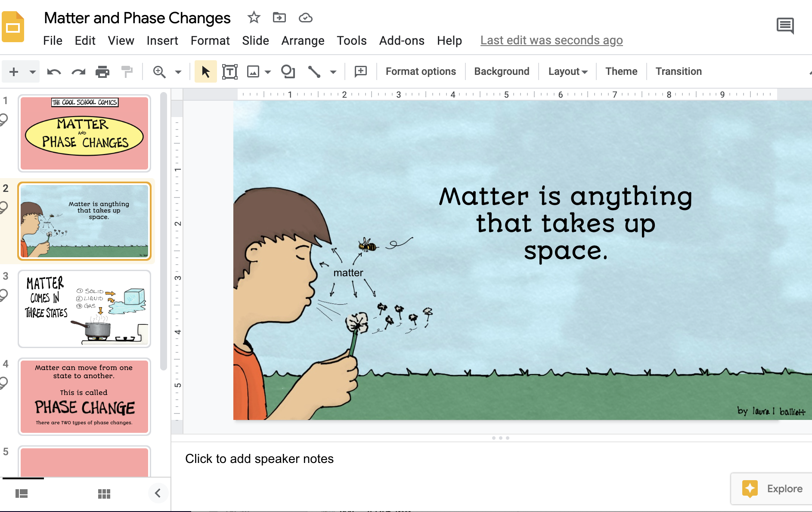Viewport: 812px width, 512px height.
Task: Click the move to folder icon
Action: [279, 18]
